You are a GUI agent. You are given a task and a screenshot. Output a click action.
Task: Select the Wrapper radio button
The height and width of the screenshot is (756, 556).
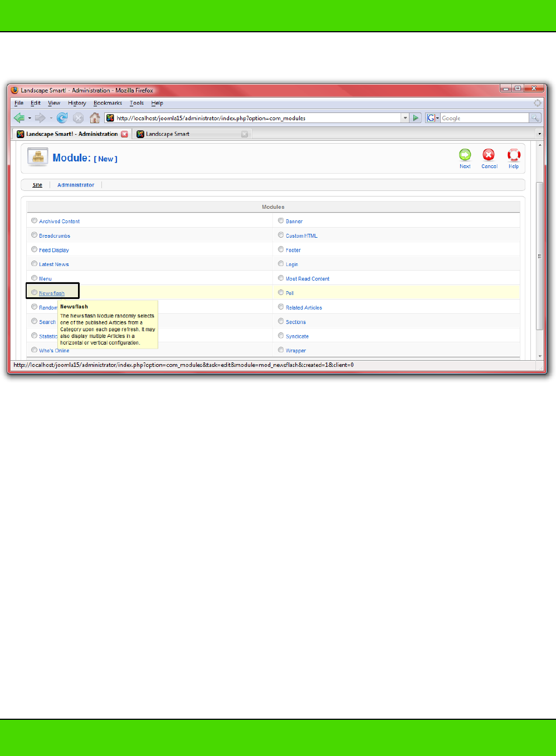pos(281,350)
